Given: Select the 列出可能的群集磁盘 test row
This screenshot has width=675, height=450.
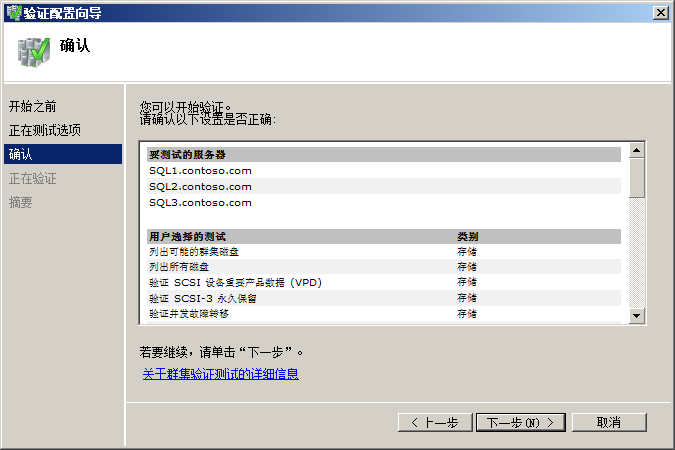Looking at the screenshot, I should pos(384,251).
